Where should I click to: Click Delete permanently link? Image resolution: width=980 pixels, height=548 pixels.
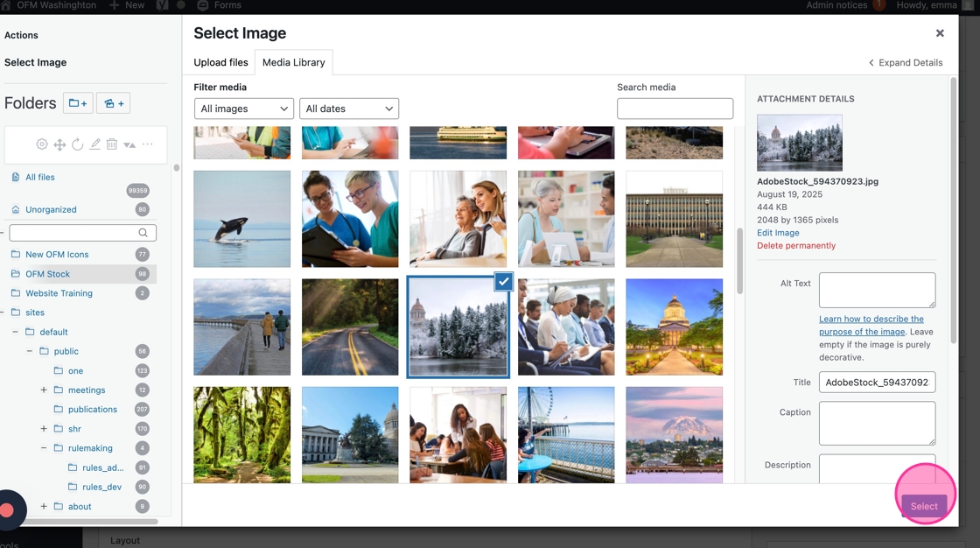(796, 245)
